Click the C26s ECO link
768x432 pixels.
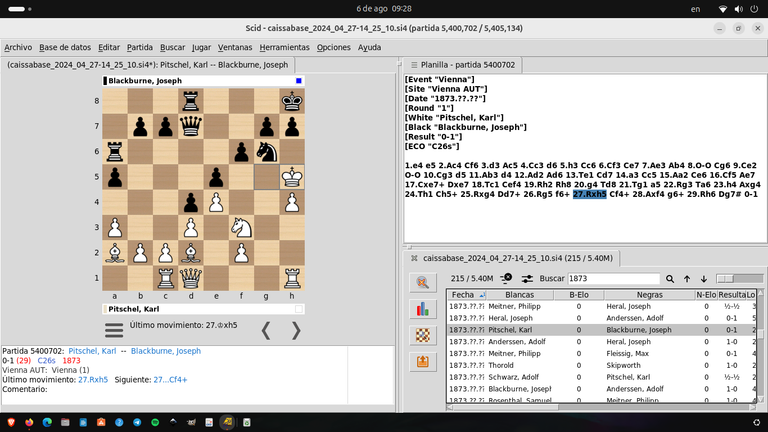pyautogui.click(x=47, y=360)
